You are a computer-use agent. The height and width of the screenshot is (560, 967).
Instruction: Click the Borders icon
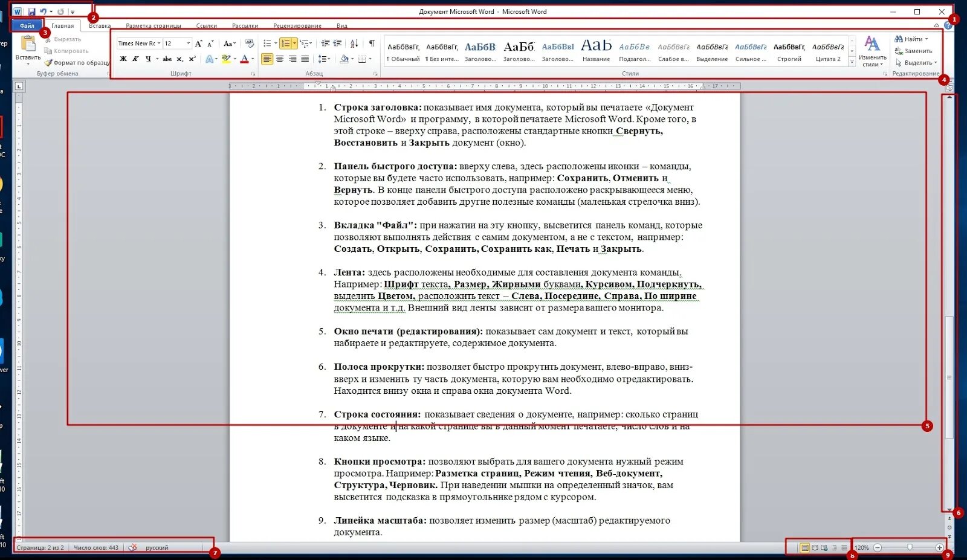point(361,59)
